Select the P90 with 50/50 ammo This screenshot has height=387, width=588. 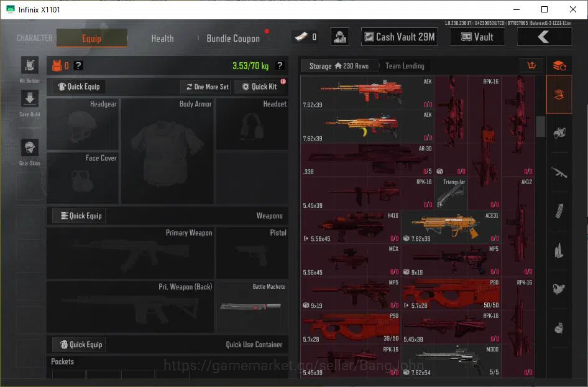pos(451,294)
